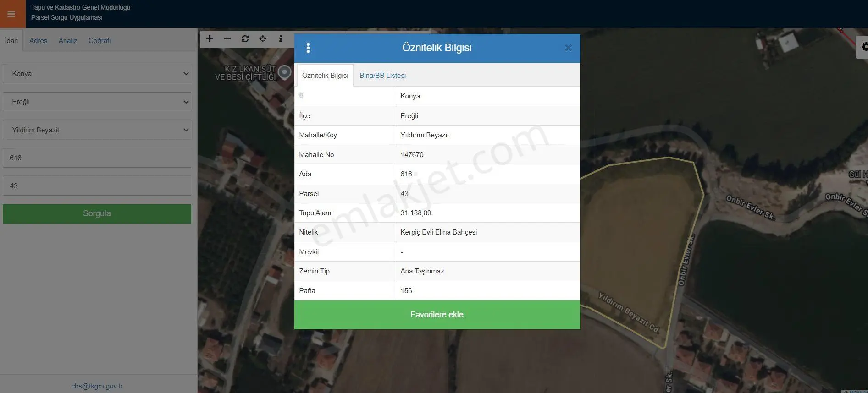
Task: Open the Bina/BB Listesi tab
Action: click(382, 76)
